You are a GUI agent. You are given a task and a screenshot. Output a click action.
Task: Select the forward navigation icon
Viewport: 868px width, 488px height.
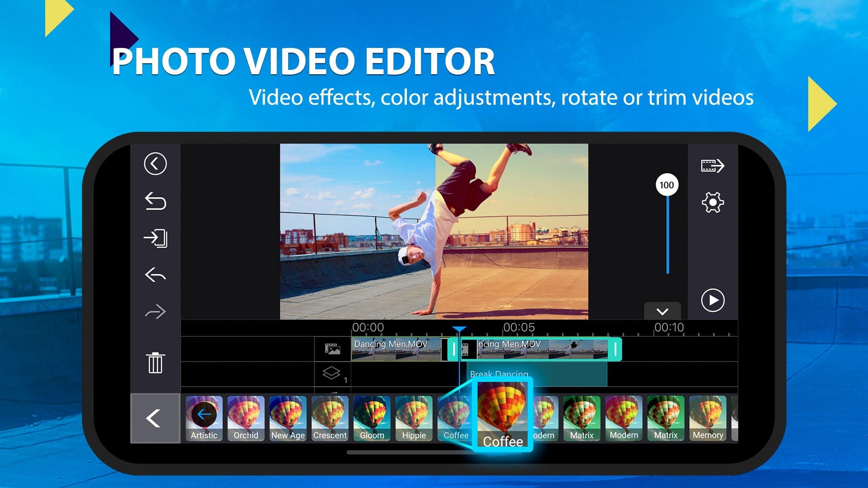(156, 311)
